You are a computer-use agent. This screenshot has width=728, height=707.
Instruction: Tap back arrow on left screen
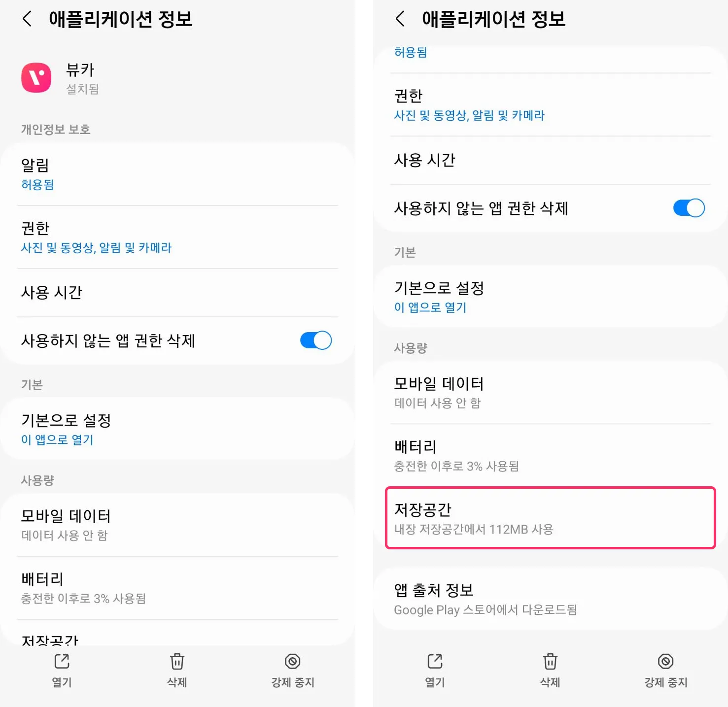(27, 19)
